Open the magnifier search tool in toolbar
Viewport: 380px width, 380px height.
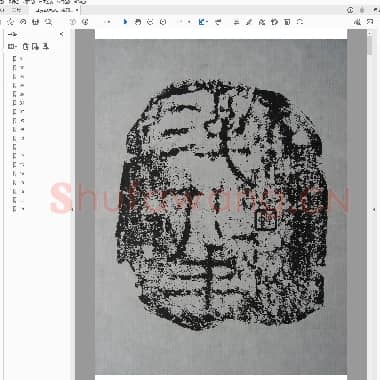48,22
